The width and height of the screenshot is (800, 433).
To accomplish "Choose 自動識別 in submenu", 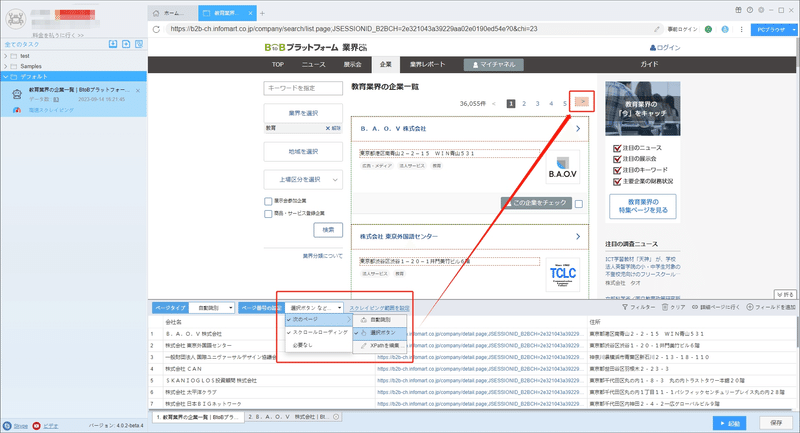I will 380,320.
